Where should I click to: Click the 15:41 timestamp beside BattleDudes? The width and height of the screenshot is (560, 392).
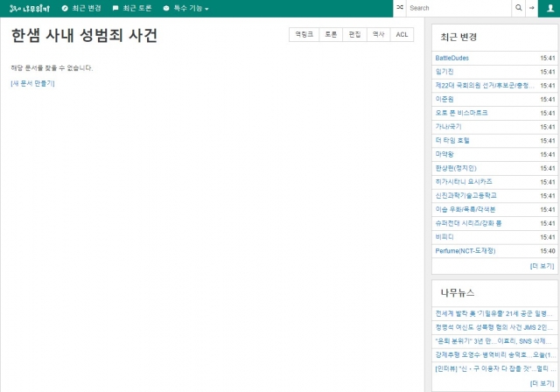[x=548, y=59]
